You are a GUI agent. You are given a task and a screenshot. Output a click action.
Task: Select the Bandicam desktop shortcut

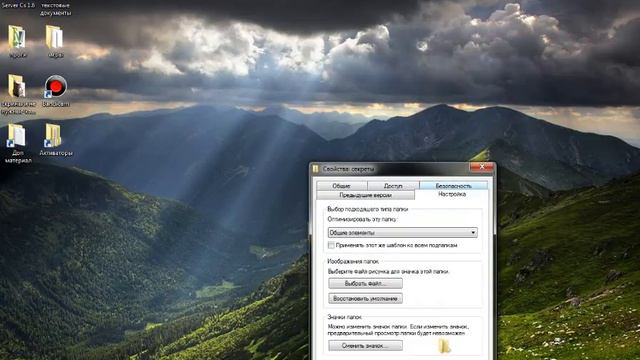tap(56, 91)
